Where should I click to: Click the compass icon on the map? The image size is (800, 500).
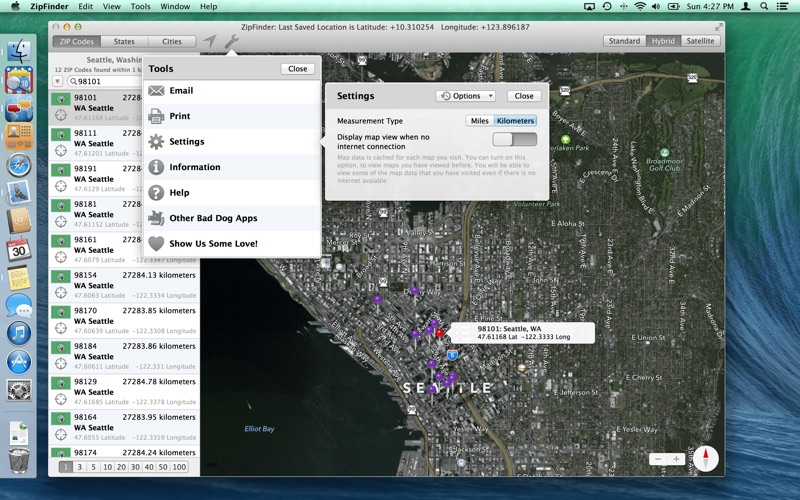coord(706,458)
